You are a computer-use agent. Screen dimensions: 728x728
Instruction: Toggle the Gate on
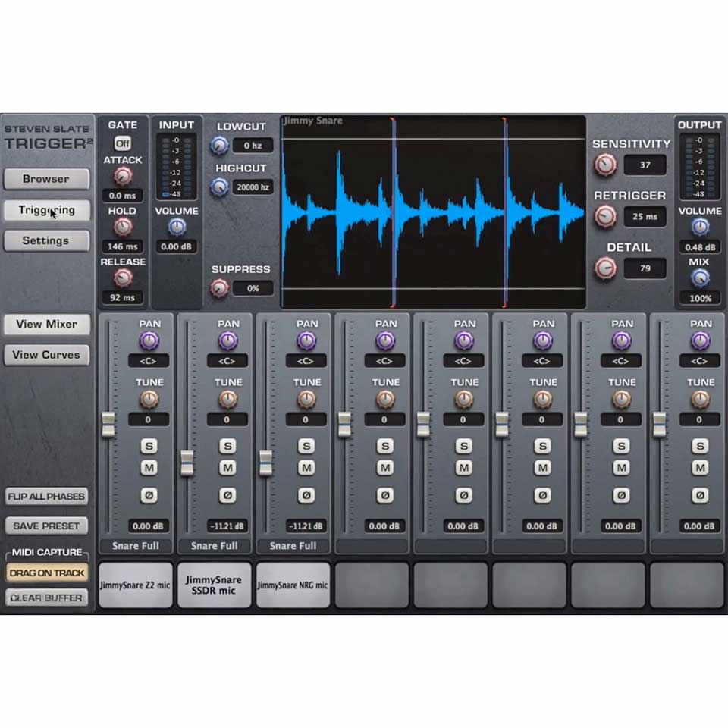point(123,143)
